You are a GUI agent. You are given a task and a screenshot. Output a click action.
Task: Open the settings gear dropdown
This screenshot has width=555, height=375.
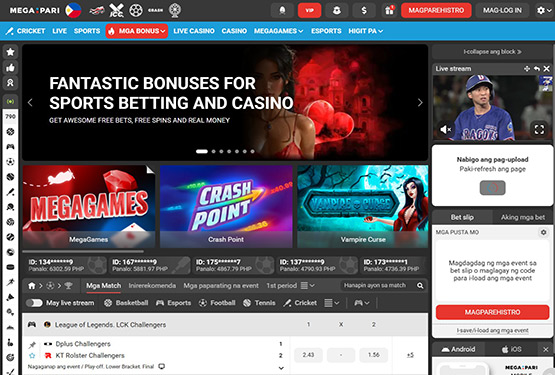(544, 10)
